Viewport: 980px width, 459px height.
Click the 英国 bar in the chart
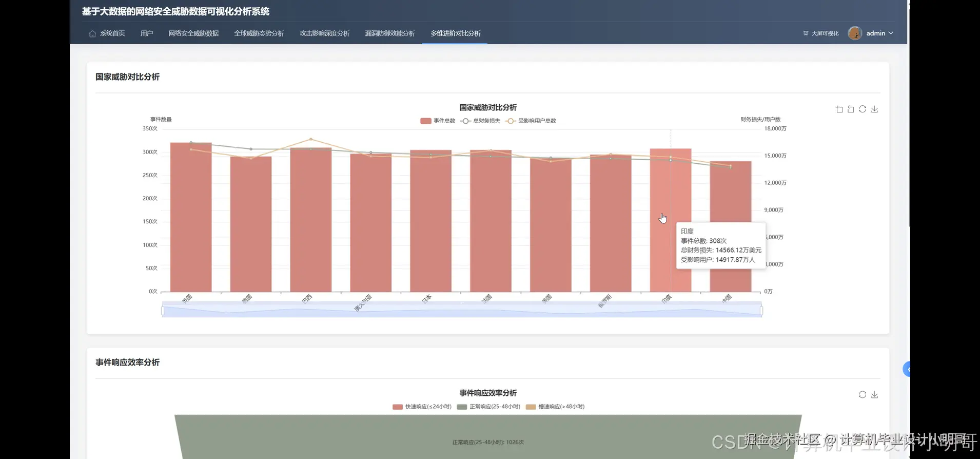(191, 217)
